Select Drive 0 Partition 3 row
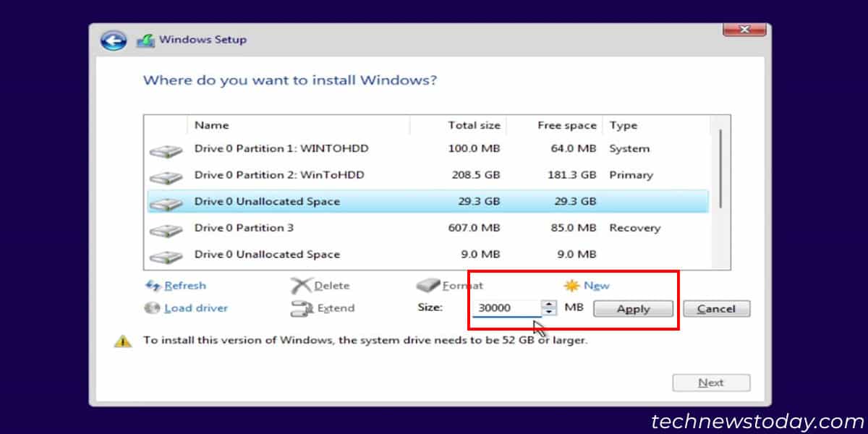 (x=428, y=228)
